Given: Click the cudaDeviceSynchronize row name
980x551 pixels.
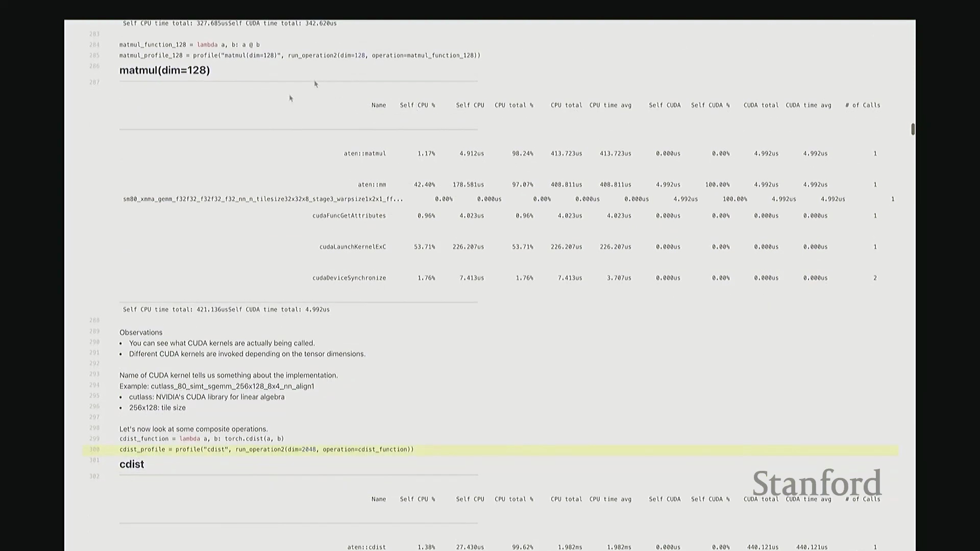Looking at the screenshot, I should click(x=349, y=278).
